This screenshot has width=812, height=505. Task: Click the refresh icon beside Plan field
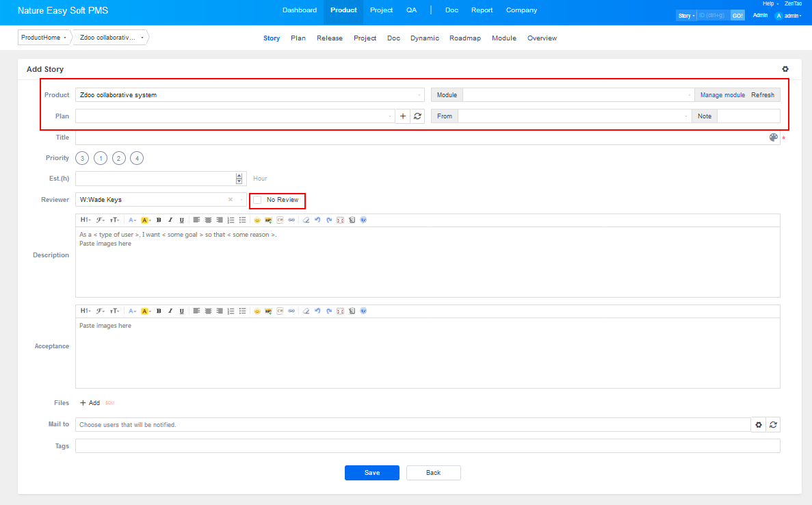pos(417,116)
